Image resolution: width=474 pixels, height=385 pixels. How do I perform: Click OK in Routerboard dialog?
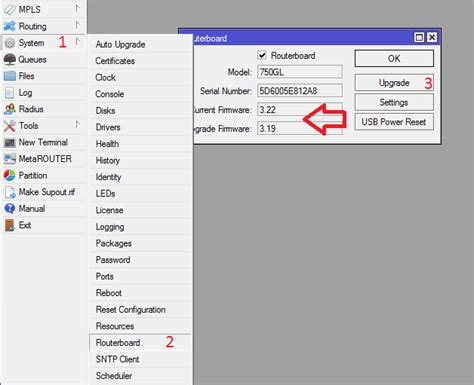[394, 59]
